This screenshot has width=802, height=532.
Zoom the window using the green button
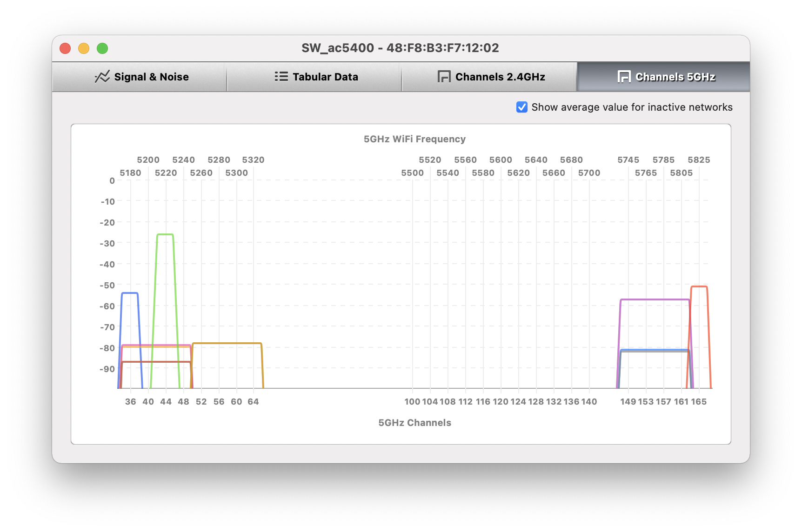102,48
